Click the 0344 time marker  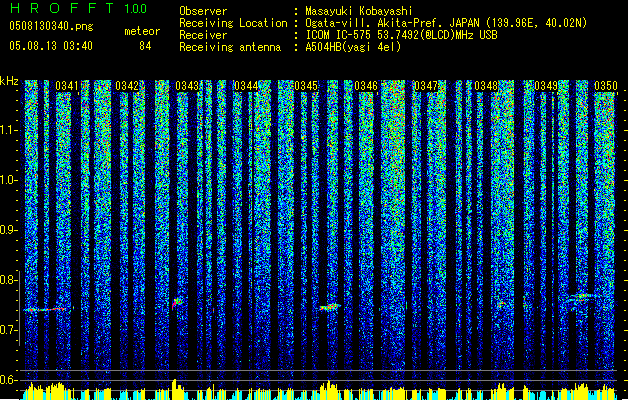tap(246, 86)
